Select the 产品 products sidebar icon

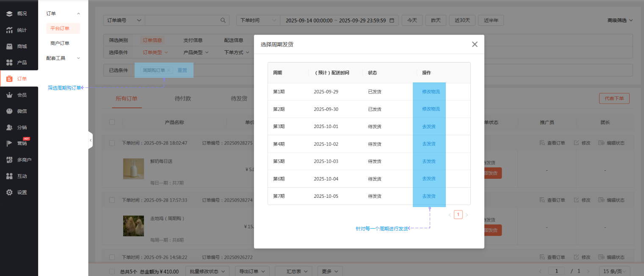click(9, 63)
